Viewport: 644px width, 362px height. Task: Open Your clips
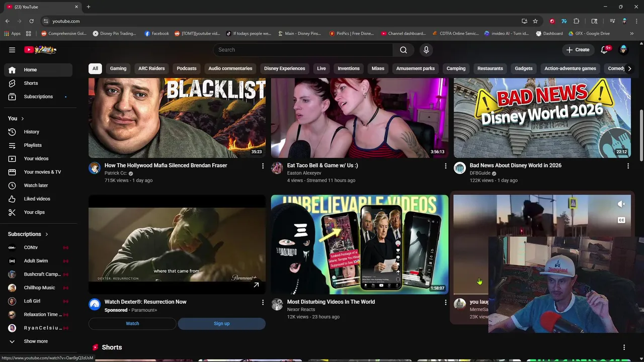(x=38, y=212)
